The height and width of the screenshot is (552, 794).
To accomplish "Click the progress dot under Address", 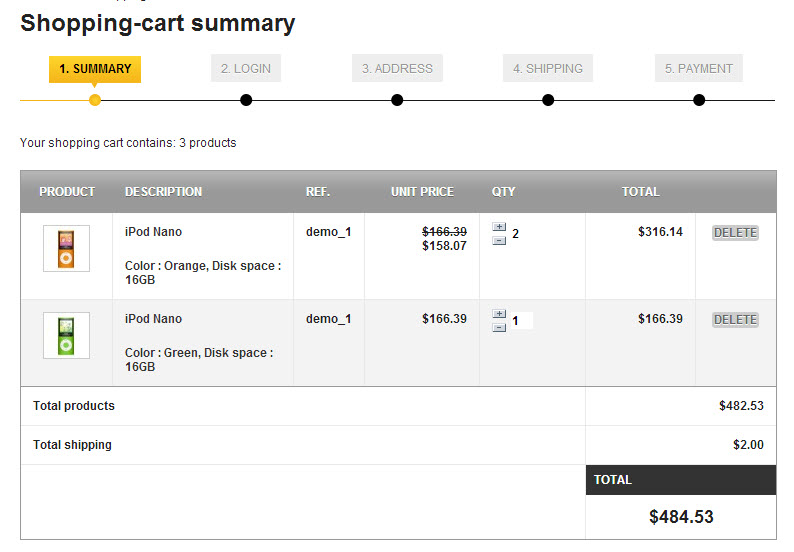I will pyautogui.click(x=397, y=100).
